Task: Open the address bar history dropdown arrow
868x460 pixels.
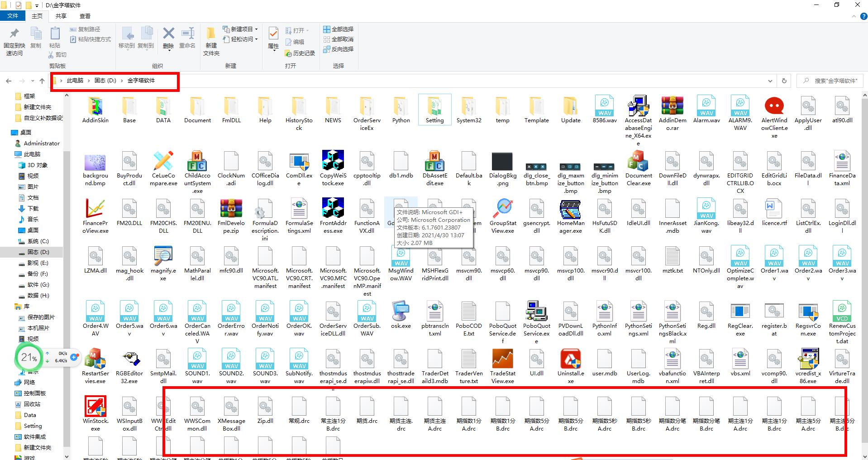Action: [770, 81]
